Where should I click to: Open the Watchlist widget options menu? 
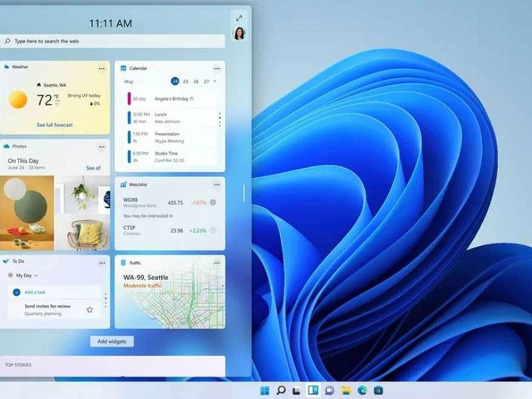[216, 185]
